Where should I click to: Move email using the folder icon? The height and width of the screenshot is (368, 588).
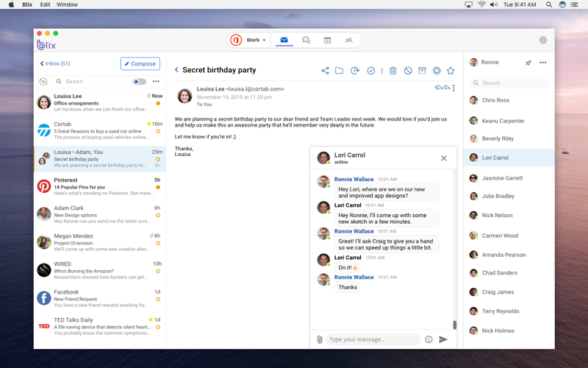click(339, 71)
